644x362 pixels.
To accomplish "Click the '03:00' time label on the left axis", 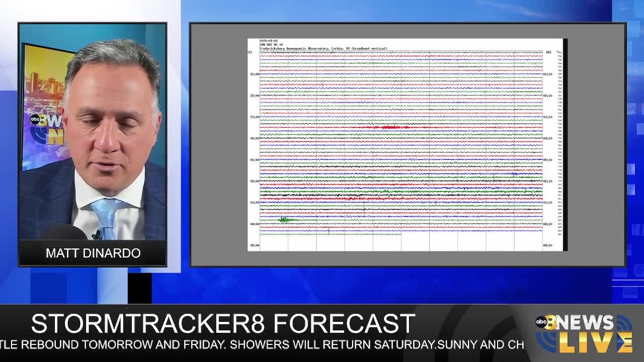I will (x=255, y=203).
